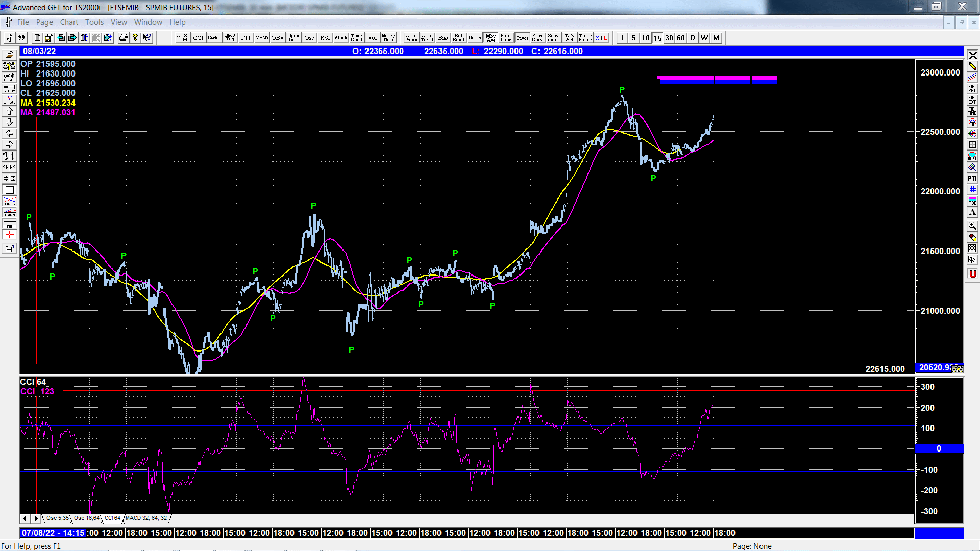This screenshot has height=551, width=980.
Task: Select the FIB TIME tool
Action: click(972, 111)
